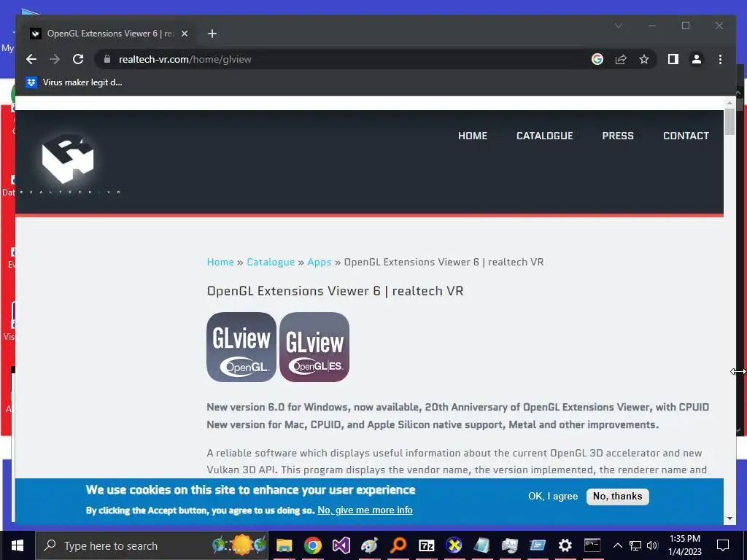Open the No, give me more info link
The image size is (747, 560).
pos(365,510)
